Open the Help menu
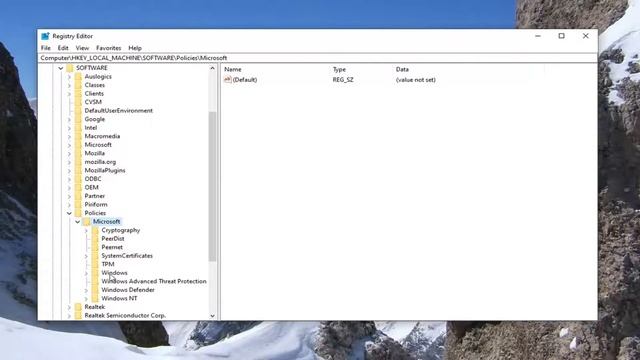The height and width of the screenshot is (360, 640). [135, 48]
